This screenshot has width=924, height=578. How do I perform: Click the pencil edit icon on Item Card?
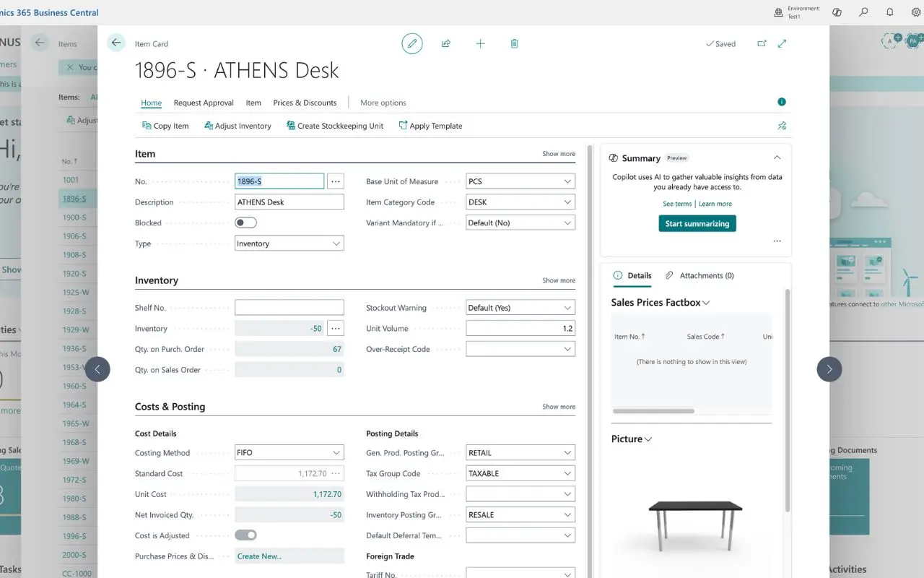412,43
